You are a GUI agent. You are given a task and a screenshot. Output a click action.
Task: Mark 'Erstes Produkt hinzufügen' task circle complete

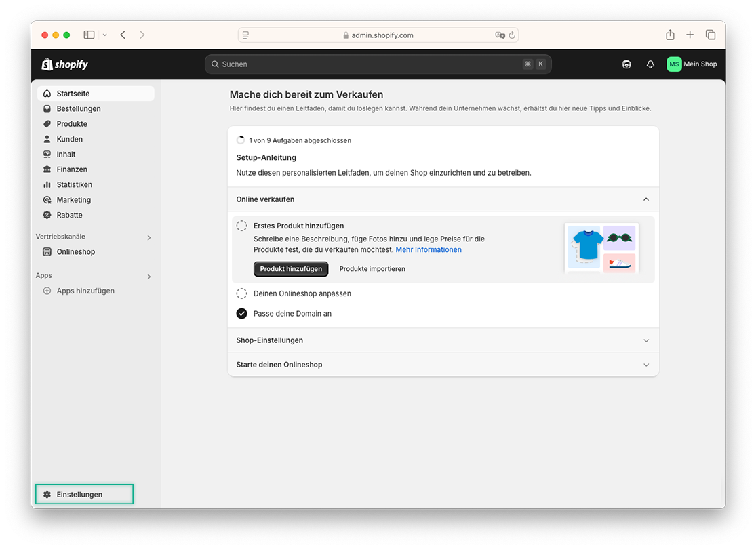tap(241, 226)
